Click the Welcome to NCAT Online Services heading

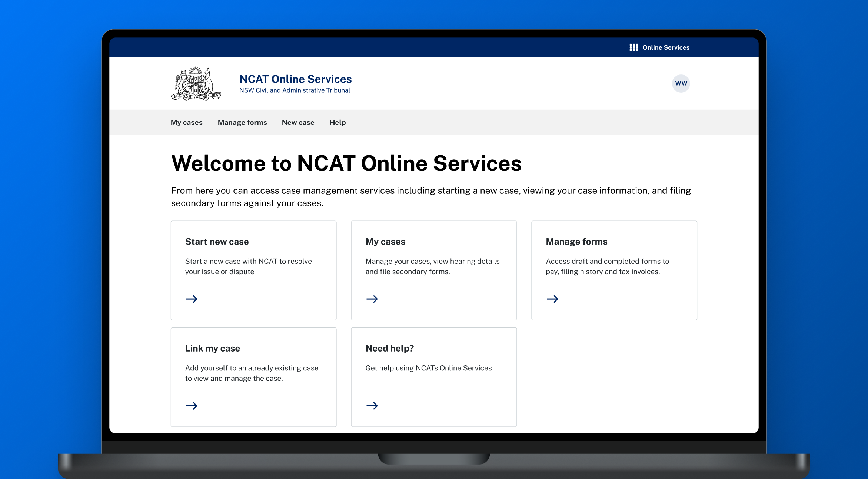pyautogui.click(x=346, y=163)
